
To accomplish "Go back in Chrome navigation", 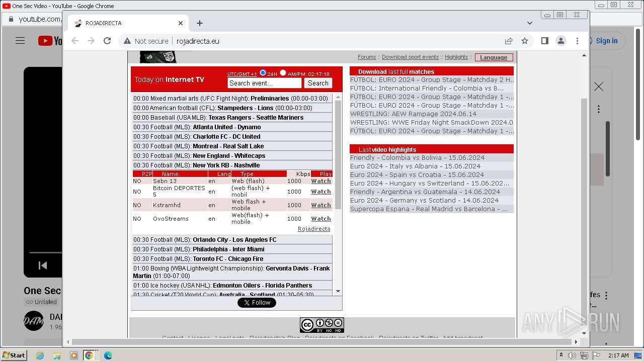I will tap(75, 41).
